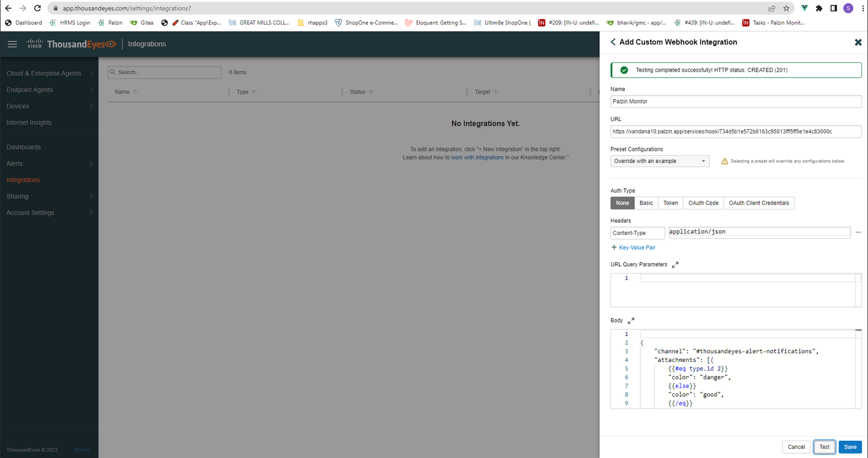The width and height of the screenshot is (868, 458).
Task: Click the ThousandEyes logo
Action: click(x=71, y=44)
